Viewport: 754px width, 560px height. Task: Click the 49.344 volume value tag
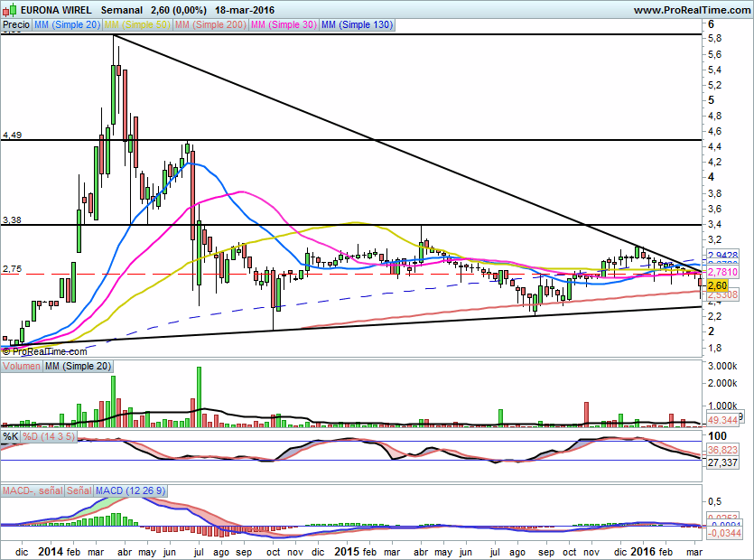[x=722, y=420]
